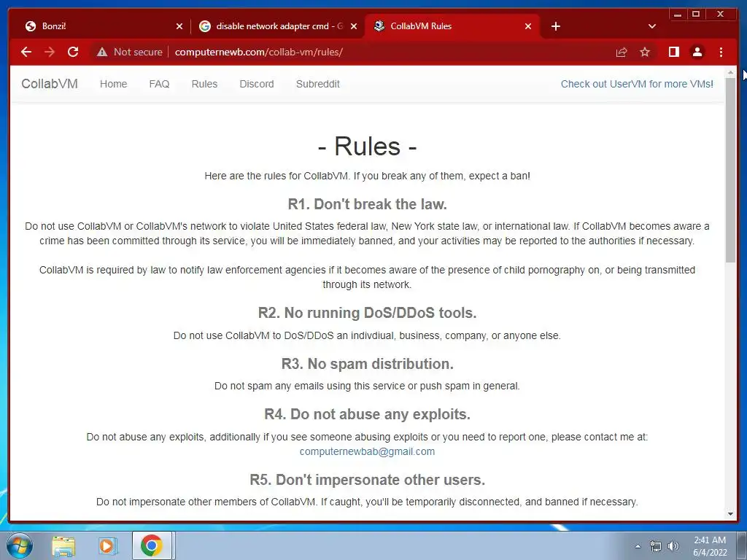The height and width of the screenshot is (560, 747).
Task: Expand the tab search chevron
Action: pyautogui.click(x=652, y=26)
